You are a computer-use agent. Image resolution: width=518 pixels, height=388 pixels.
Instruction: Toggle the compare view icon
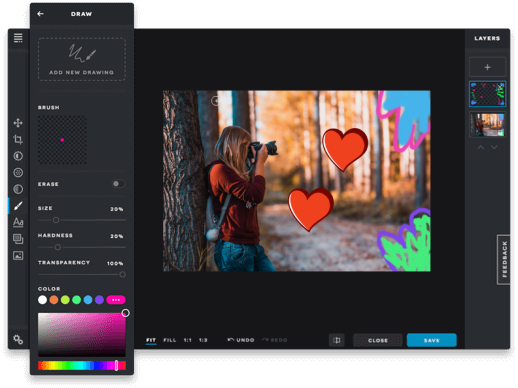click(337, 340)
